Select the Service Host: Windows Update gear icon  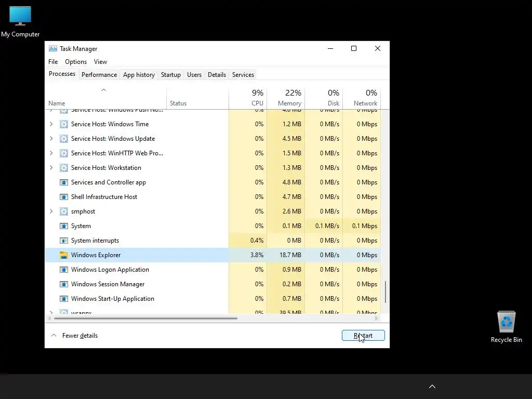click(x=63, y=139)
